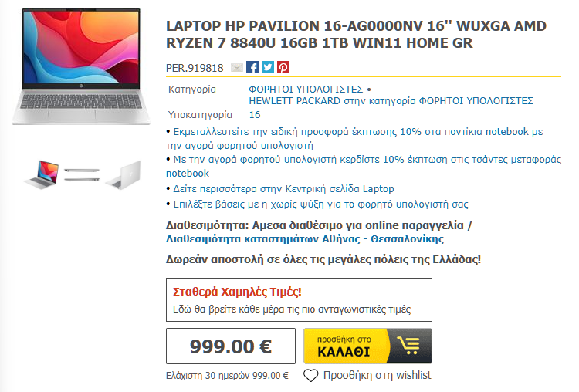The width and height of the screenshot is (579, 392).
Task: Share product on Facebook icon
Action: point(252,67)
